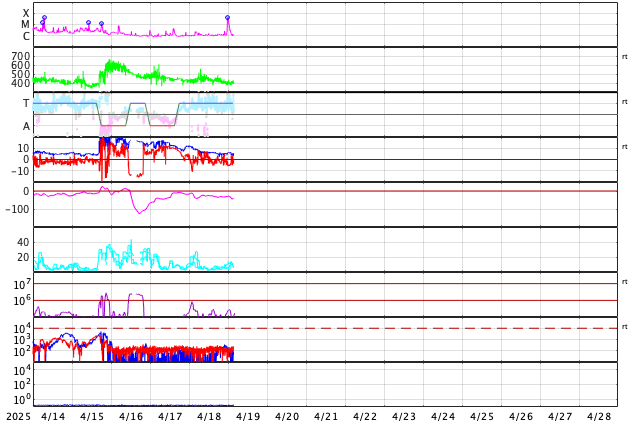Click the lowest dip of the magenta Dst curve

[139, 213]
